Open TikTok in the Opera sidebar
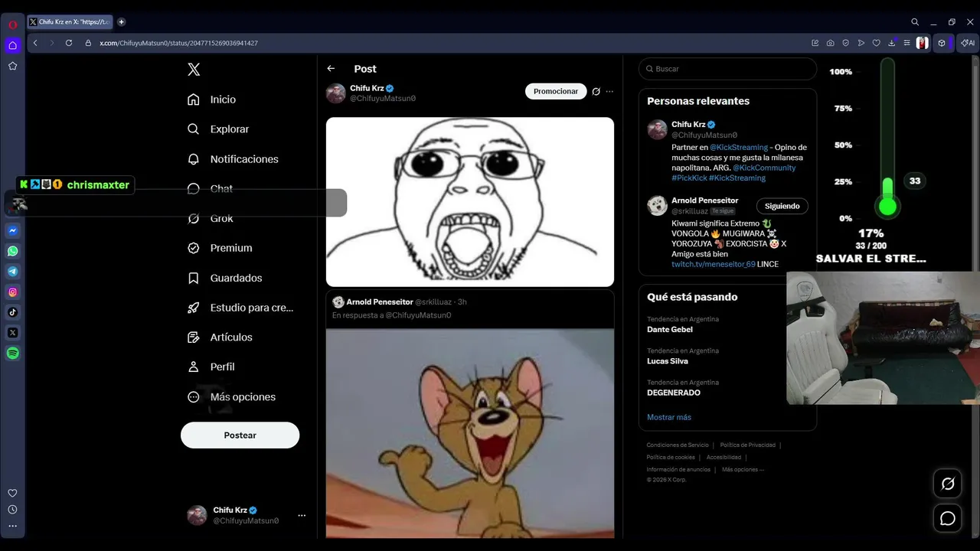This screenshot has width=980, height=551. tap(13, 312)
